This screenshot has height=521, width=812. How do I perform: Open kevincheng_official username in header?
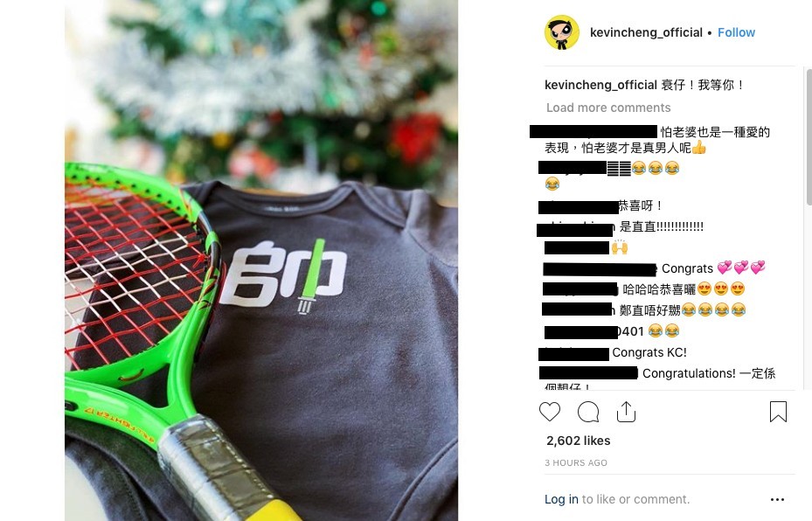[646, 32]
